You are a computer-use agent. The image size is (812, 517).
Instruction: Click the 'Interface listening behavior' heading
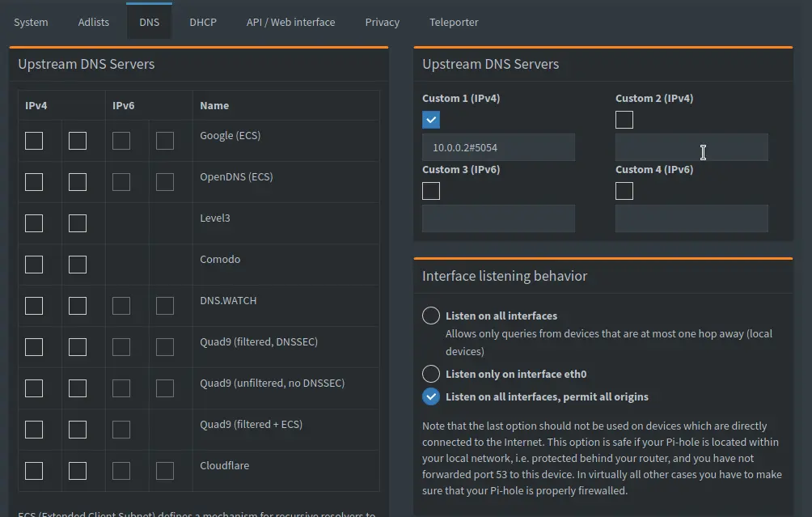(x=505, y=276)
